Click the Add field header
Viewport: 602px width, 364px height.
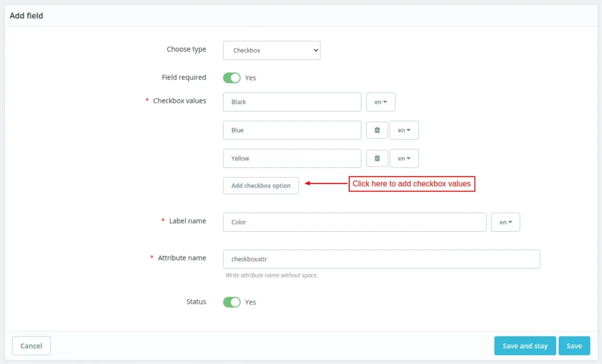tap(26, 16)
